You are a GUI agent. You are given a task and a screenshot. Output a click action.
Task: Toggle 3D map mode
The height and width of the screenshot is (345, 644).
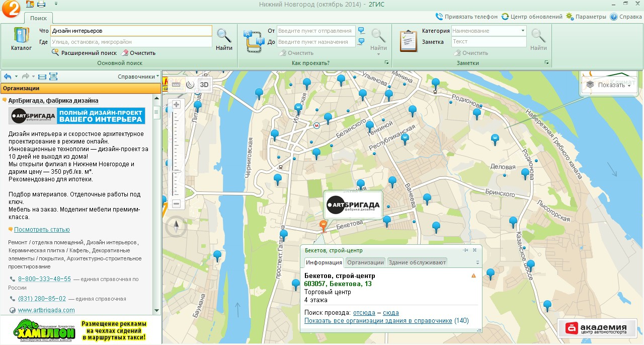(x=204, y=85)
